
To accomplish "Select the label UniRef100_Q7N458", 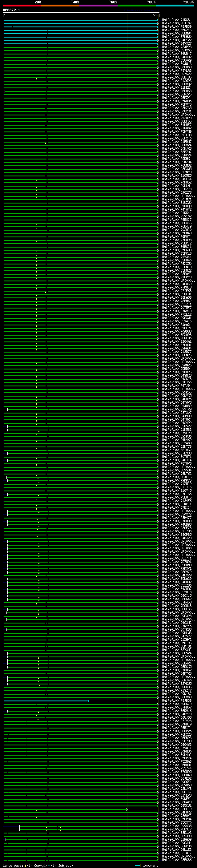I will [177, 602].
